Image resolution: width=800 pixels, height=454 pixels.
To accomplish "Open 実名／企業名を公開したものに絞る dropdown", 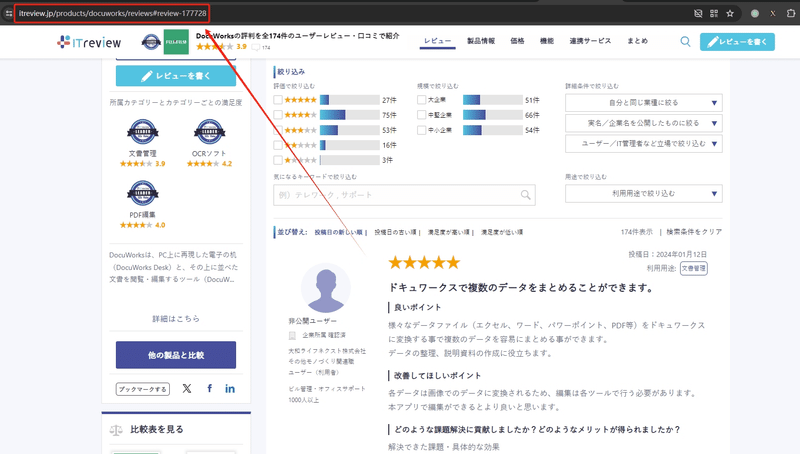I will pos(643,123).
